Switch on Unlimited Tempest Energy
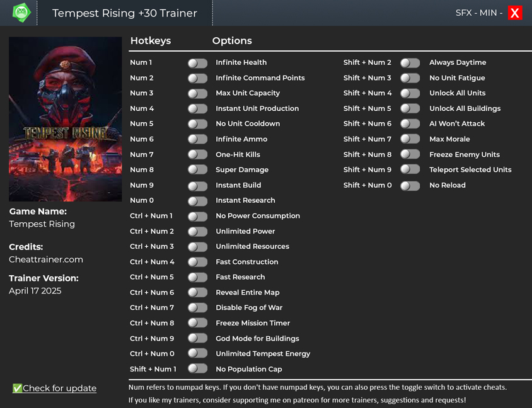Screen dimensions: 532x408 [197, 354]
